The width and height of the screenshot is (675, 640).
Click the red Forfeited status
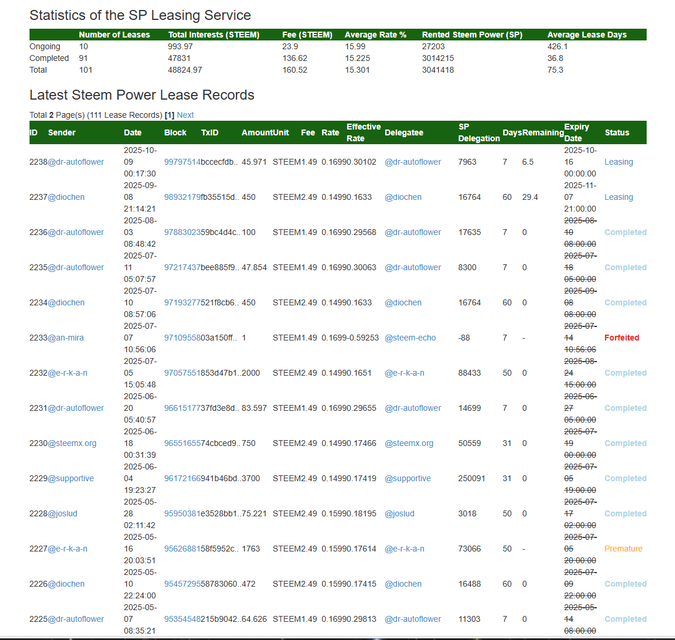click(x=621, y=338)
